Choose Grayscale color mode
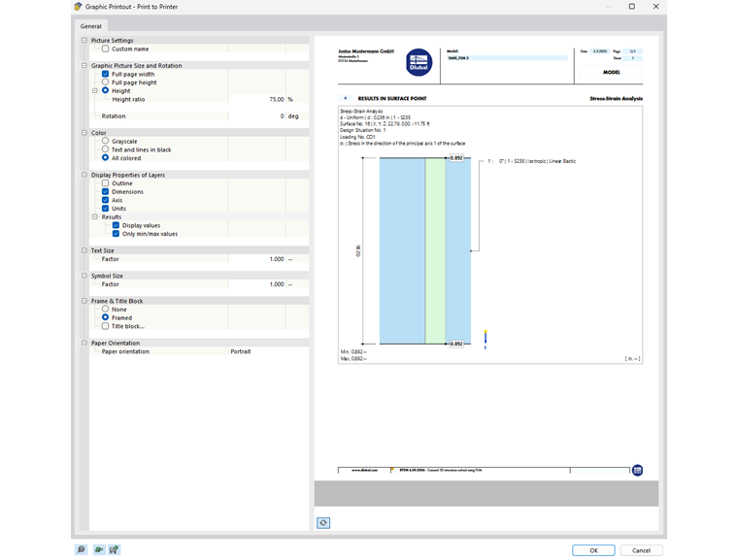The image size is (738, 560). [x=106, y=141]
